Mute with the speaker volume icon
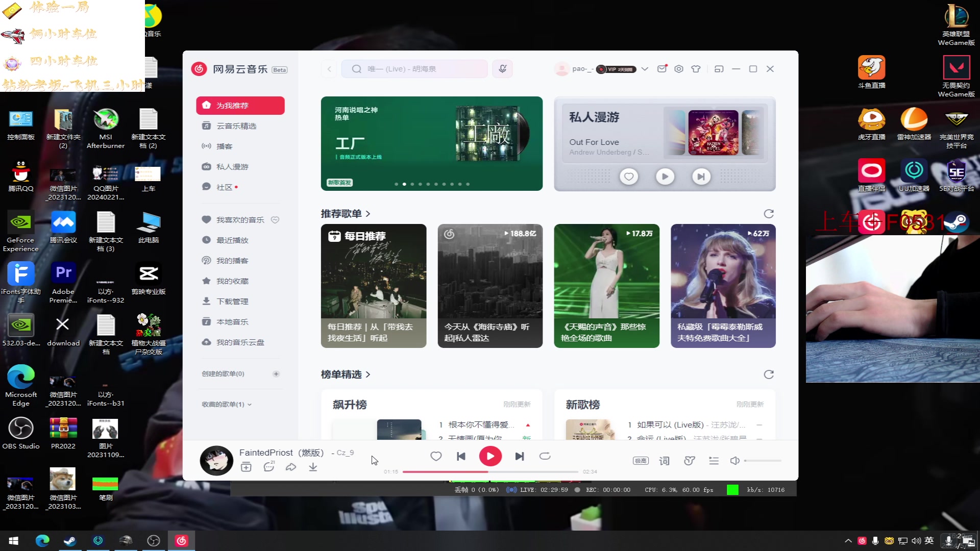 735,461
